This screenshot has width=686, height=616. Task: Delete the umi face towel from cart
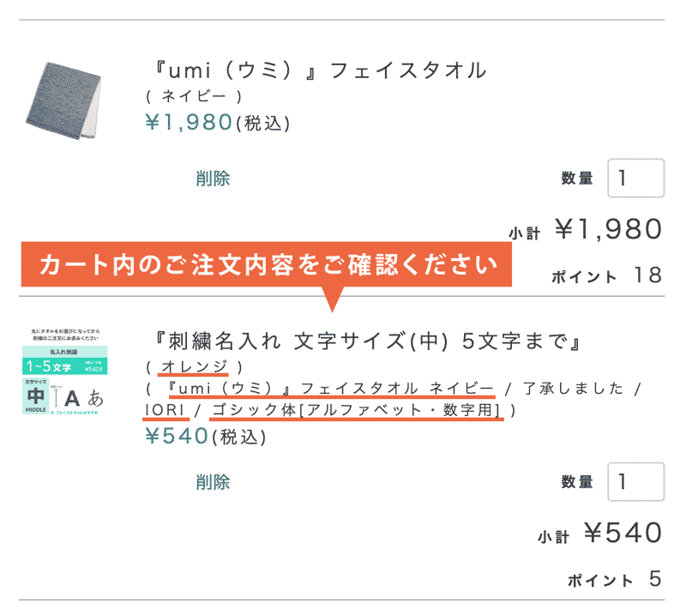click(x=212, y=178)
